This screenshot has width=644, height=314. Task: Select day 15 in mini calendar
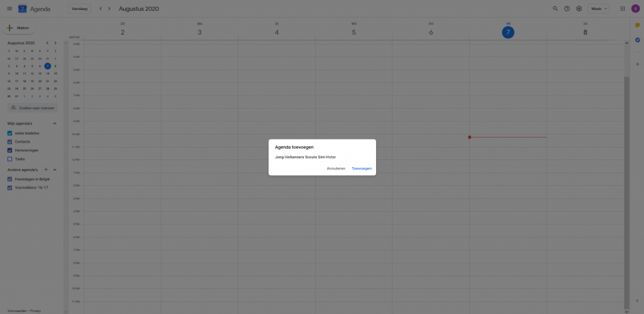55,73
